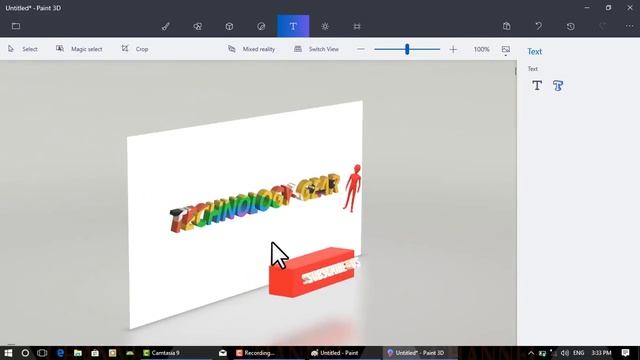Open the Windows Start menu
The width and height of the screenshot is (640, 360).
click(8, 353)
